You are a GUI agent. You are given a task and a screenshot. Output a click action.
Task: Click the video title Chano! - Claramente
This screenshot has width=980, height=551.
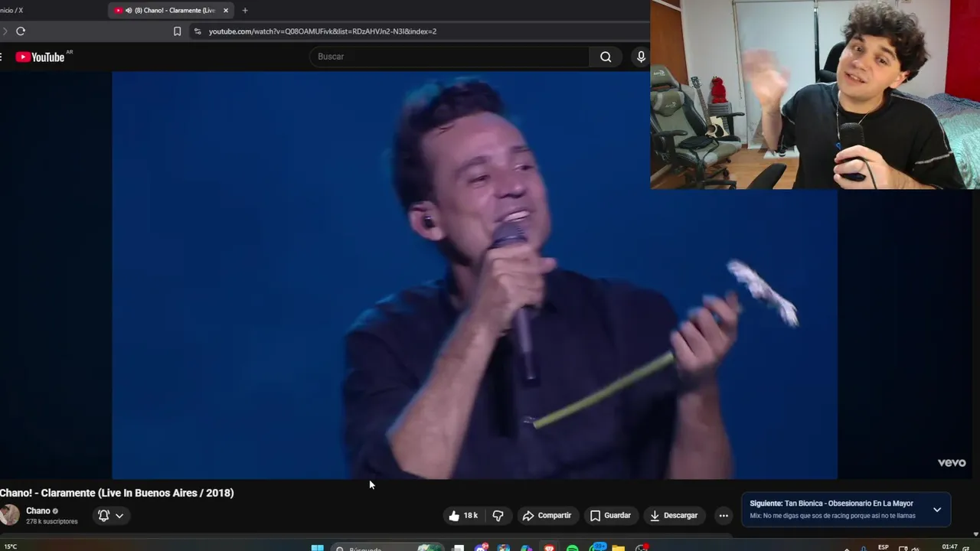click(x=117, y=493)
